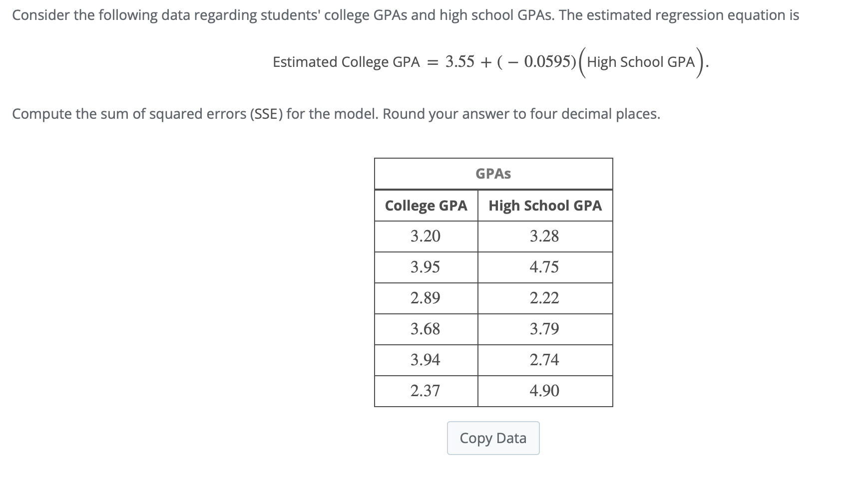Image resolution: width=868 pixels, height=480 pixels.
Task: Select the cell containing 2.74
Action: pos(544,360)
